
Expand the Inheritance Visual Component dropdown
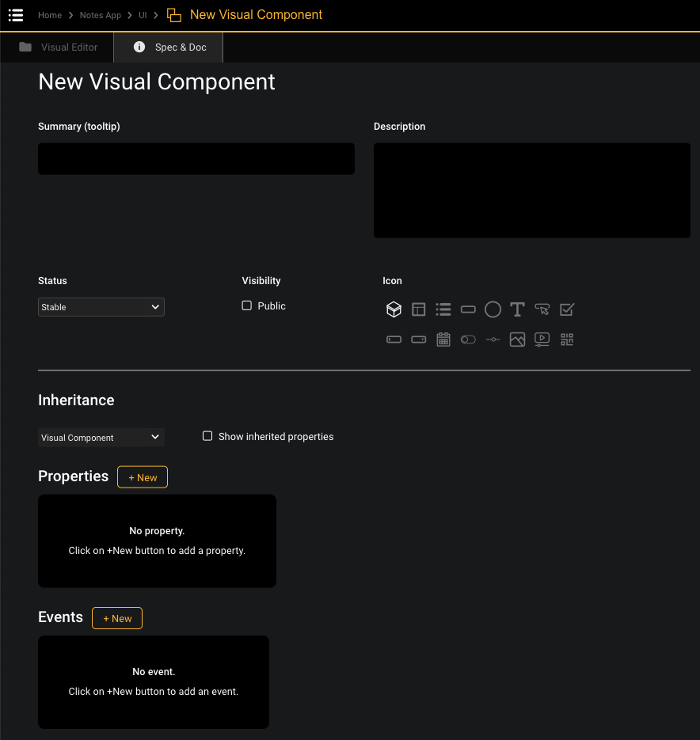point(101,437)
